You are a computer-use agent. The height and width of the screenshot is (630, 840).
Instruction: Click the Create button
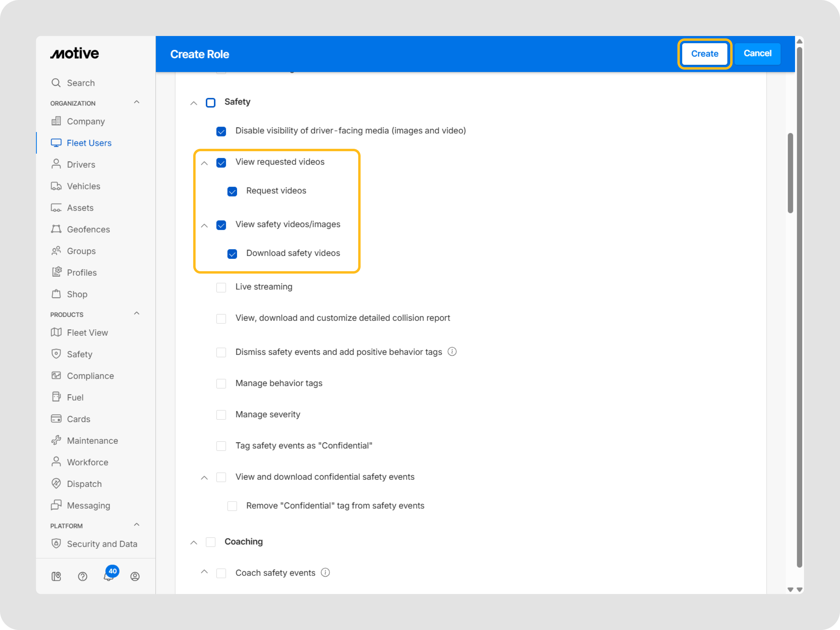tap(704, 53)
